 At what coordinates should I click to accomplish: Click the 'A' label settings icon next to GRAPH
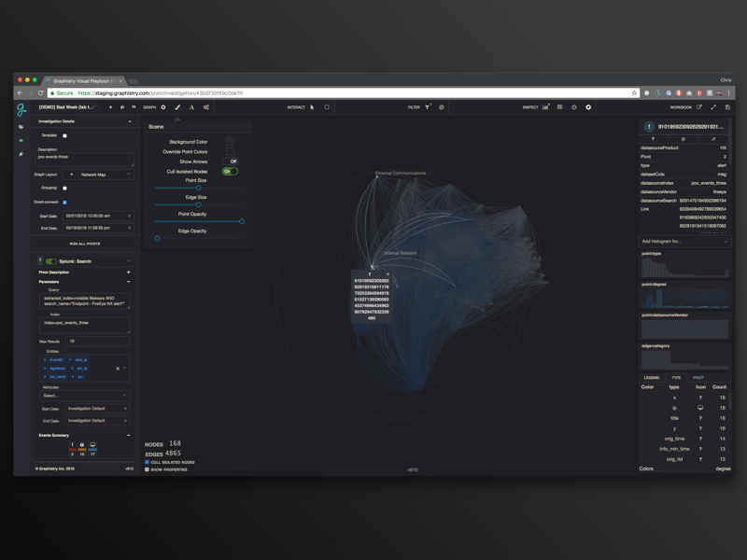pos(191,107)
